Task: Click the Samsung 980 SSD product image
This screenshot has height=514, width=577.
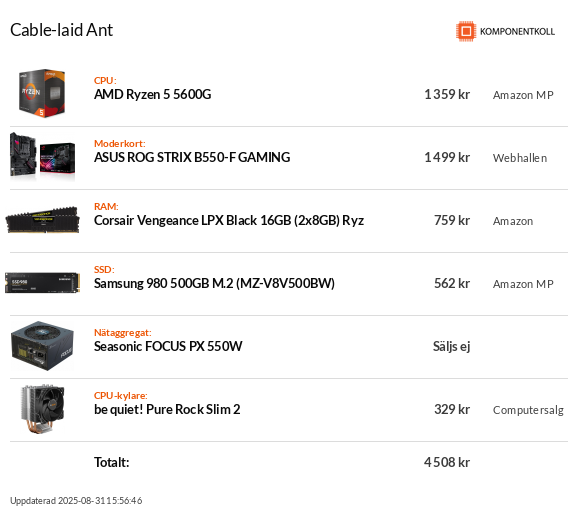Action: coord(42,283)
